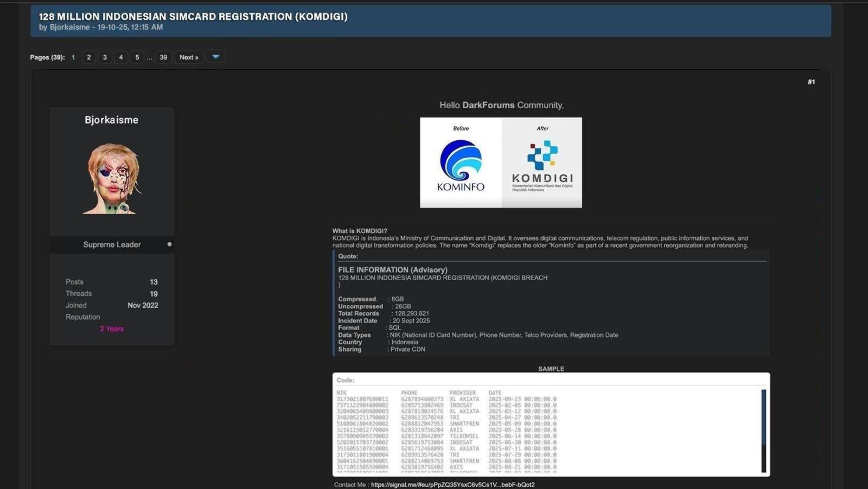The width and height of the screenshot is (868, 489).
Task: Click the online status dot indicator
Action: pyautogui.click(x=169, y=244)
